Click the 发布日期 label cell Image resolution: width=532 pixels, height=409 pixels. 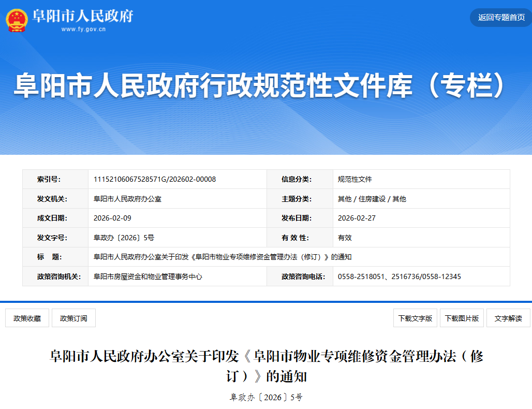pyautogui.click(x=300, y=218)
